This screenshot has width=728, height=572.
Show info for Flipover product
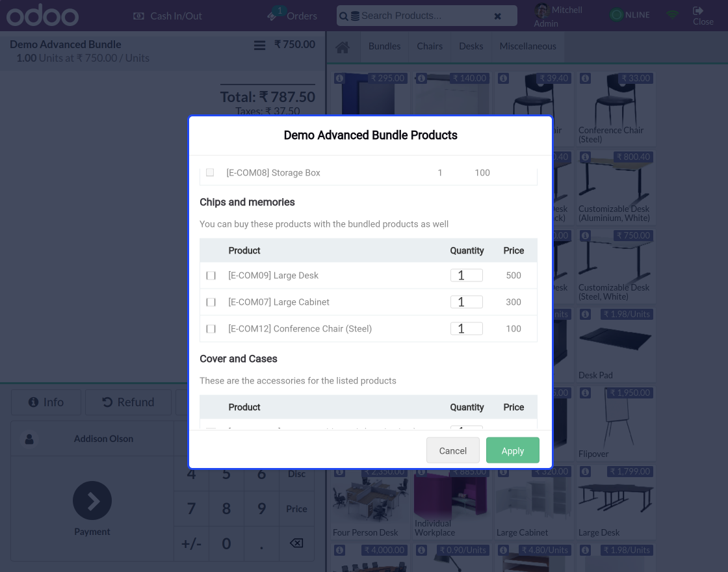[x=586, y=393]
